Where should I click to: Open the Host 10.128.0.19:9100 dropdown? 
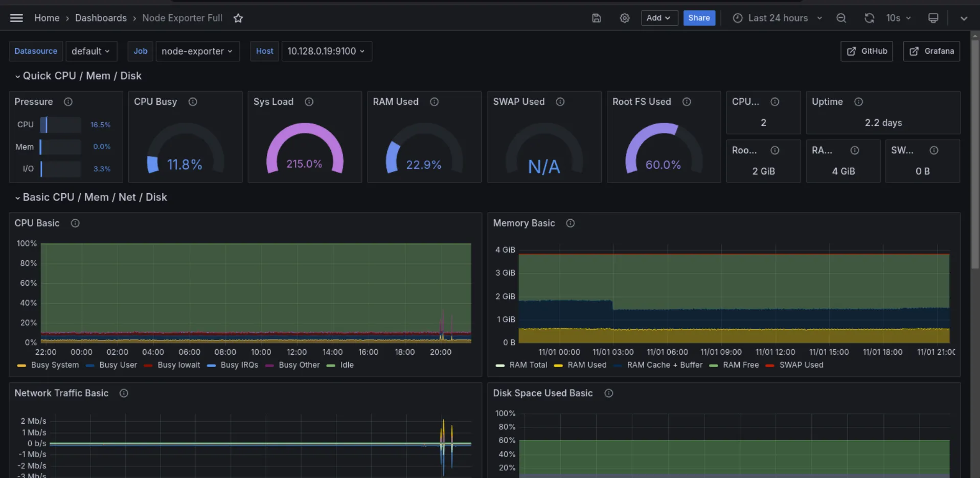click(326, 51)
